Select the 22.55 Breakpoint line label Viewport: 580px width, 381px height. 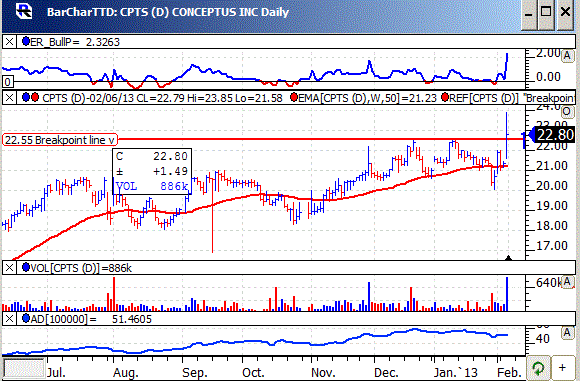click(60, 140)
